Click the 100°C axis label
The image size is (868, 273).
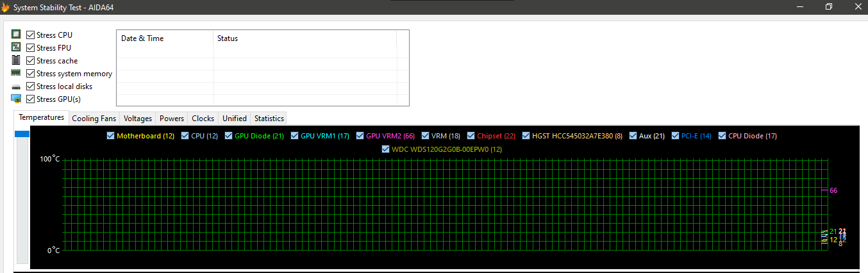tap(50, 159)
